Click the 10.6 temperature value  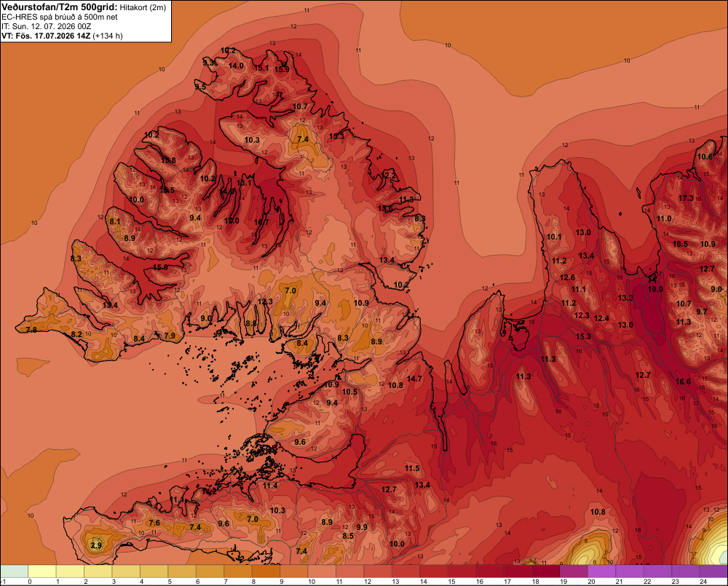(x=705, y=157)
